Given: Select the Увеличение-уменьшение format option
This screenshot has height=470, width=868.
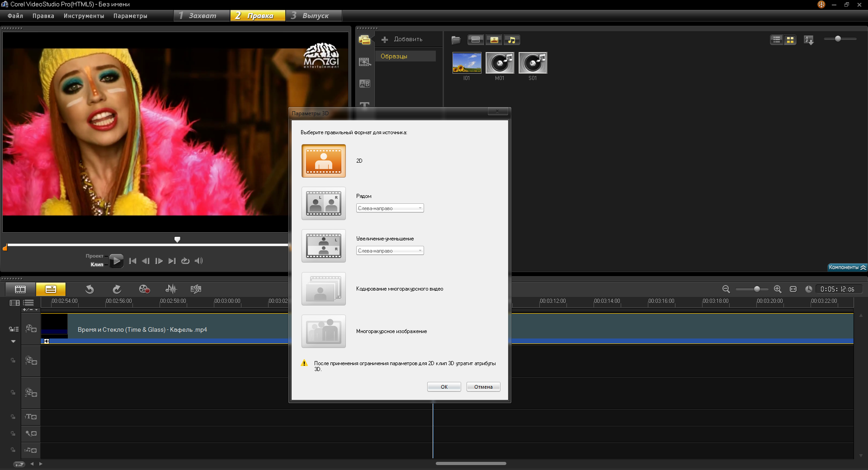Looking at the screenshot, I should point(324,246).
